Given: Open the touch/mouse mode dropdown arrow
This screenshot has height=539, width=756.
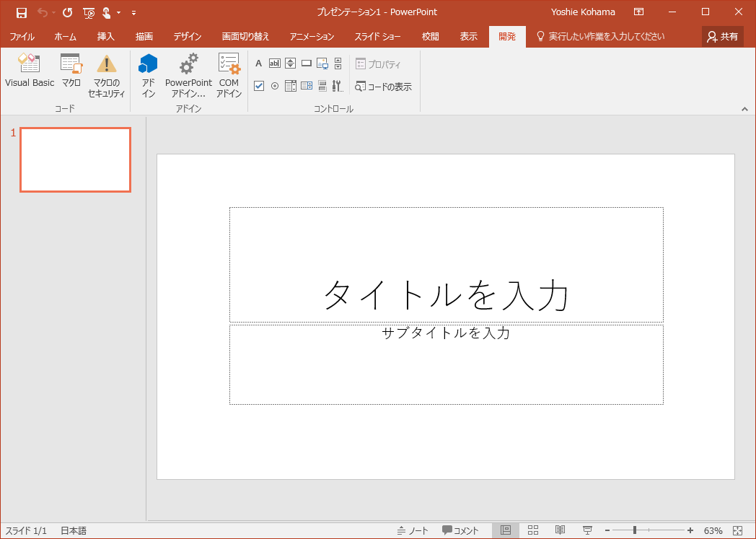Looking at the screenshot, I should pyautogui.click(x=118, y=12).
